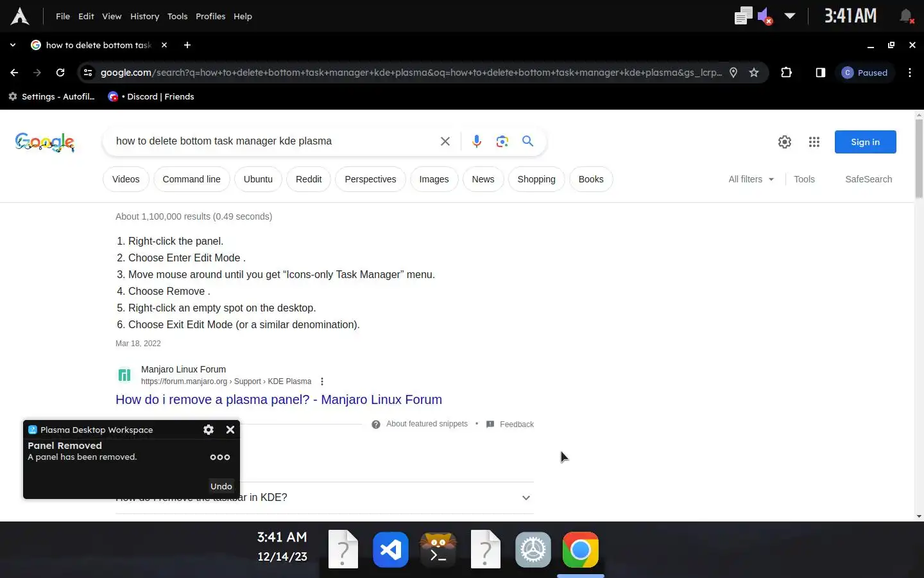Start a voice search with microphone
The image size is (924, 578).
[477, 141]
